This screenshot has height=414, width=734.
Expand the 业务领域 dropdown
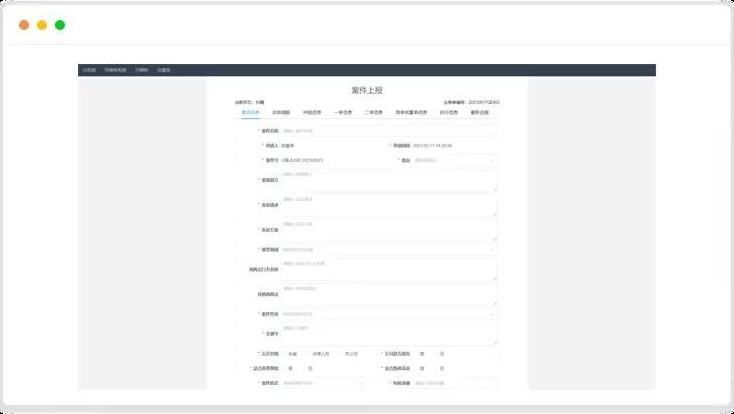tap(389, 250)
